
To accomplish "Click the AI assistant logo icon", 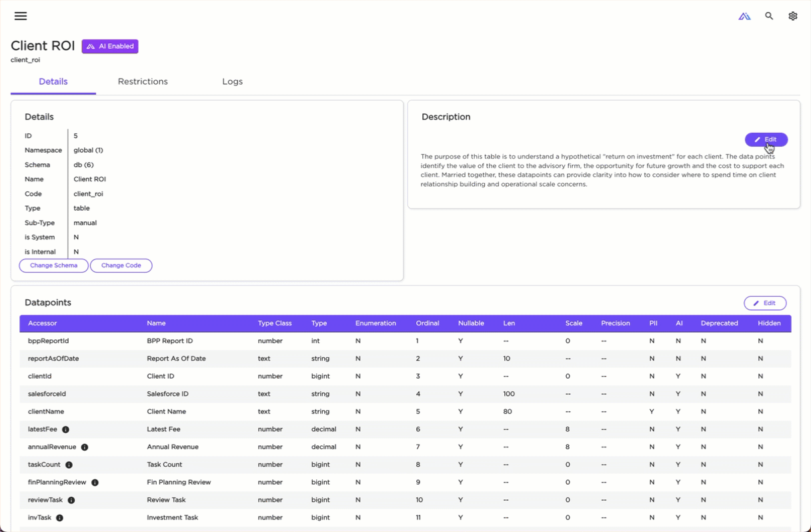I will tap(744, 16).
